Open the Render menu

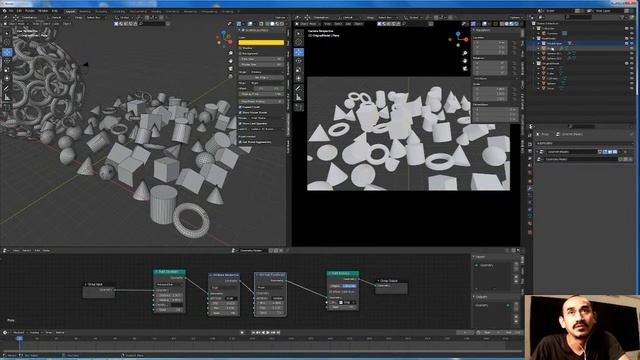tap(30, 11)
